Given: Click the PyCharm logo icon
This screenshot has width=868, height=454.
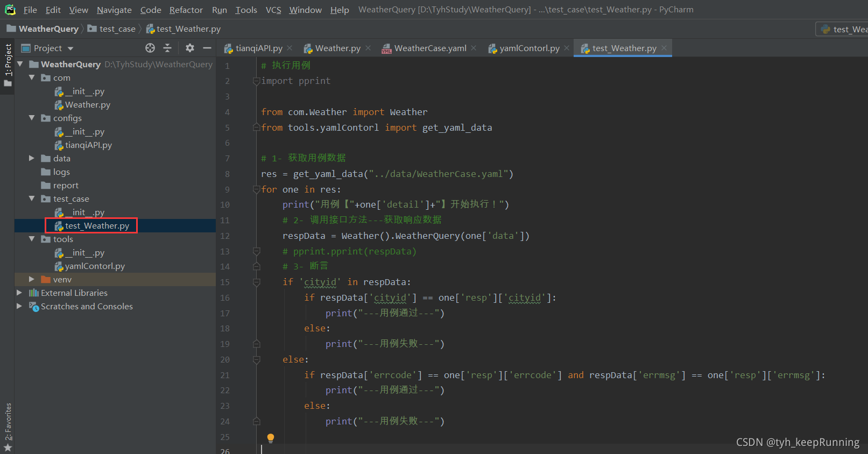Looking at the screenshot, I should click(x=10, y=9).
